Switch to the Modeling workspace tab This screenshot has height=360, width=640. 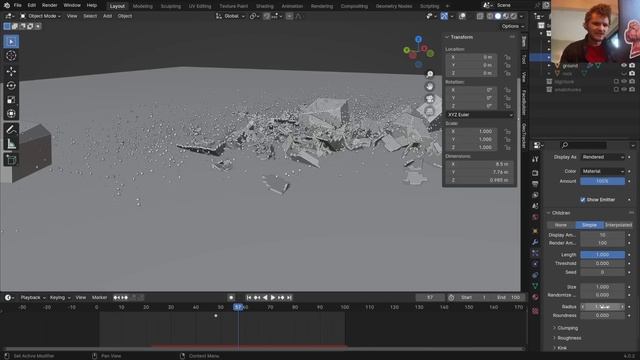142,6
